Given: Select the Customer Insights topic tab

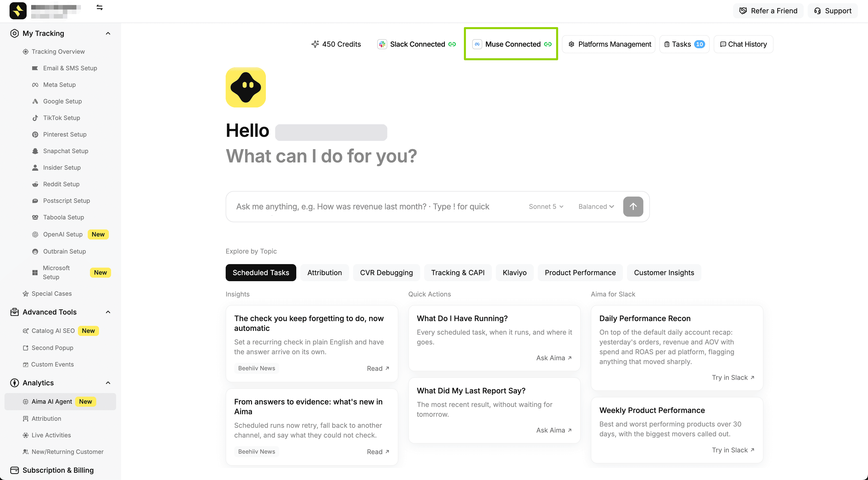Looking at the screenshot, I should (x=664, y=272).
